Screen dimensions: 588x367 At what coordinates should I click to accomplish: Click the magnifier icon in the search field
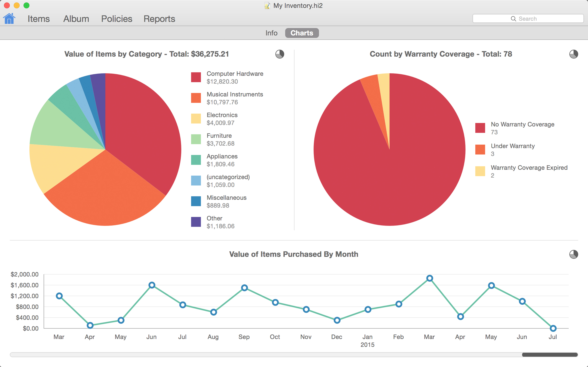coord(513,19)
